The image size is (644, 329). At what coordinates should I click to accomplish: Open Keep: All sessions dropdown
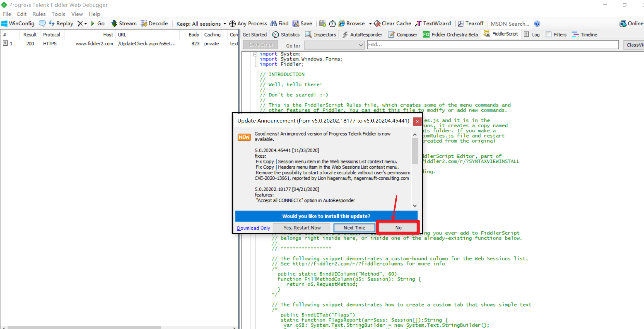point(201,24)
